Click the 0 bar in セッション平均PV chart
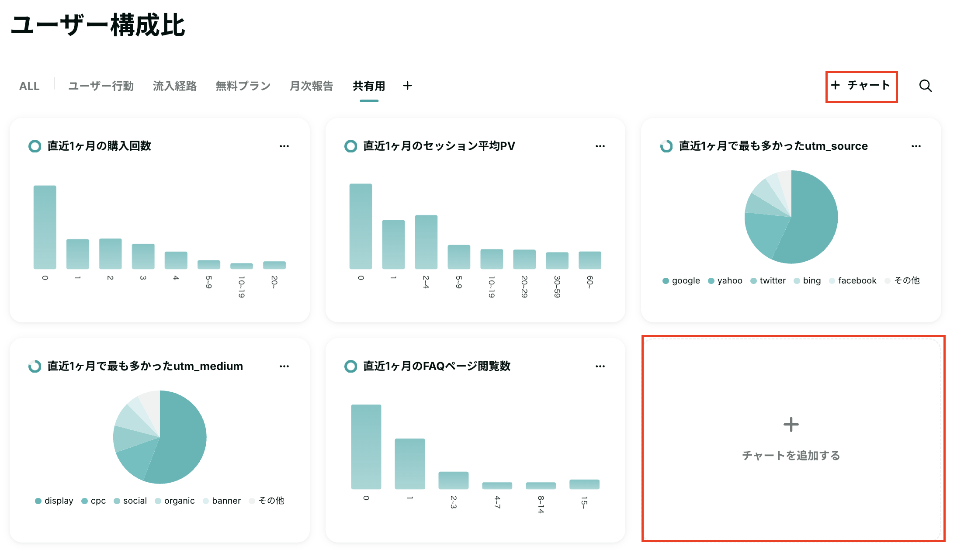Image resolution: width=964 pixels, height=560 pixels. [361, 226]
